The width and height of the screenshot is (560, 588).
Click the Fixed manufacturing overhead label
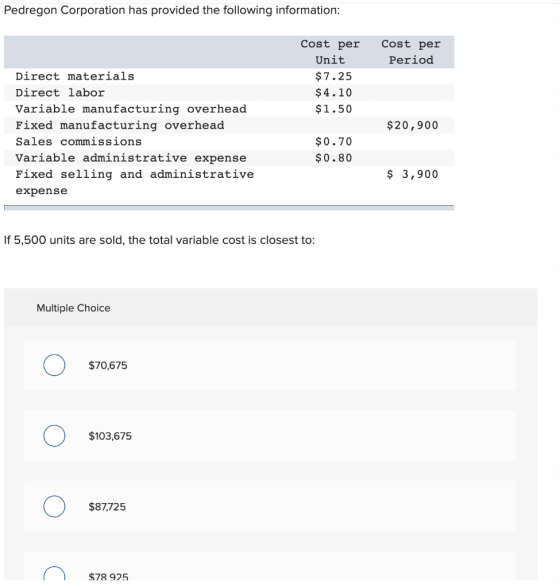pos(120,125)
